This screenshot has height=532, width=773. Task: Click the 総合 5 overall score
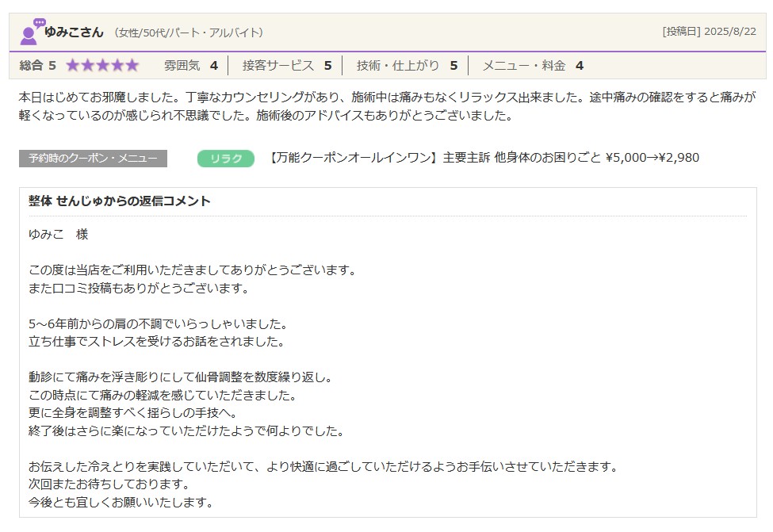37,66
